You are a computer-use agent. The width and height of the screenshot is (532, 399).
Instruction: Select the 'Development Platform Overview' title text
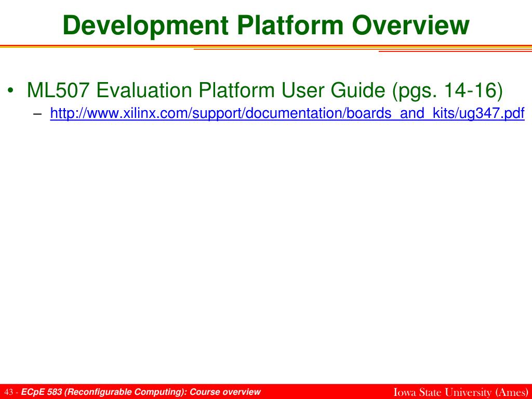coord(266,25)
